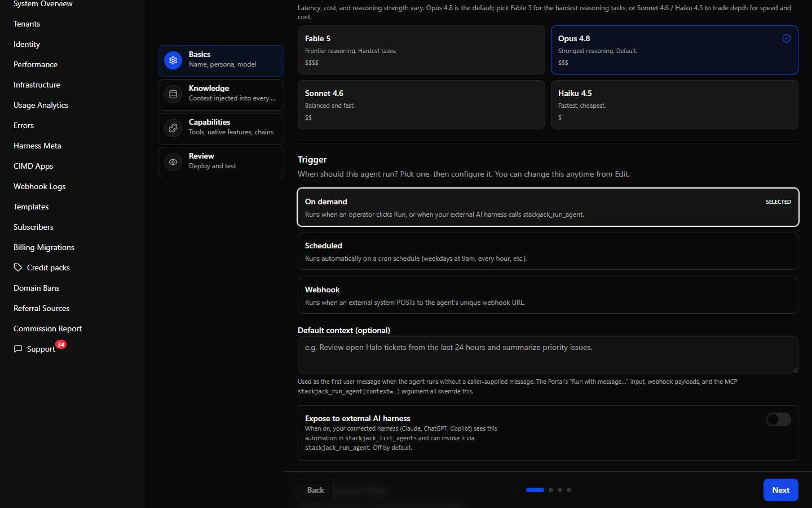Click the SELECTED label on On demand
Screen dimensions: 812x508
(x=778, y=202)
